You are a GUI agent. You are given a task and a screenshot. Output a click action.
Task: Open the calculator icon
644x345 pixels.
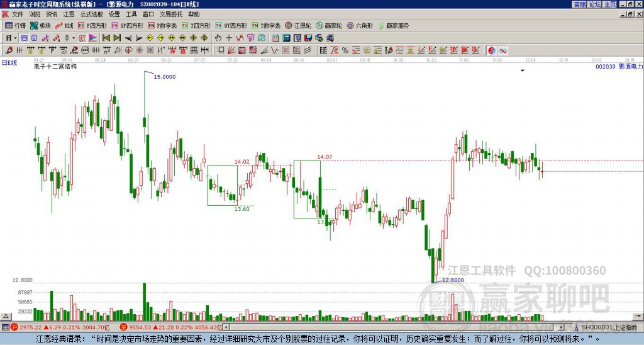[x=286, y=38]
